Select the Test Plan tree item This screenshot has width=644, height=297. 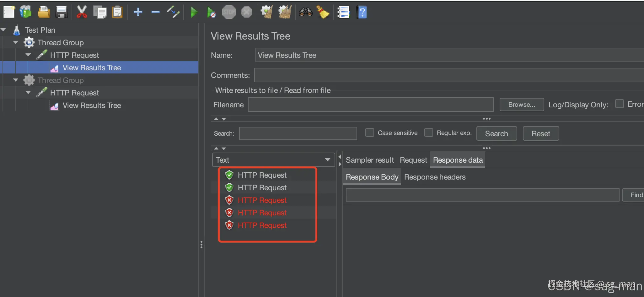coord(40,30)
